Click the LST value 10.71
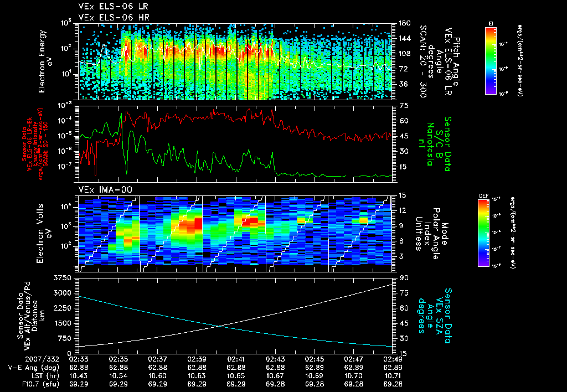567x392 pixels. click(393, 376)
